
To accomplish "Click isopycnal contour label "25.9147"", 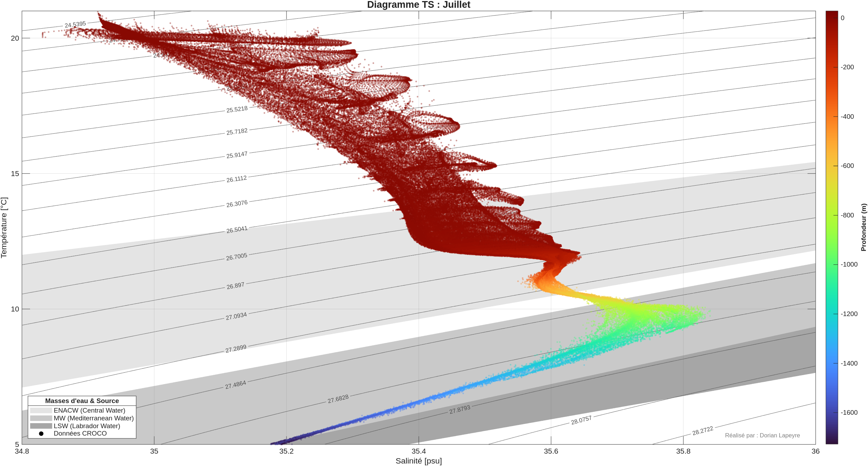I will (x=237, y=155).
